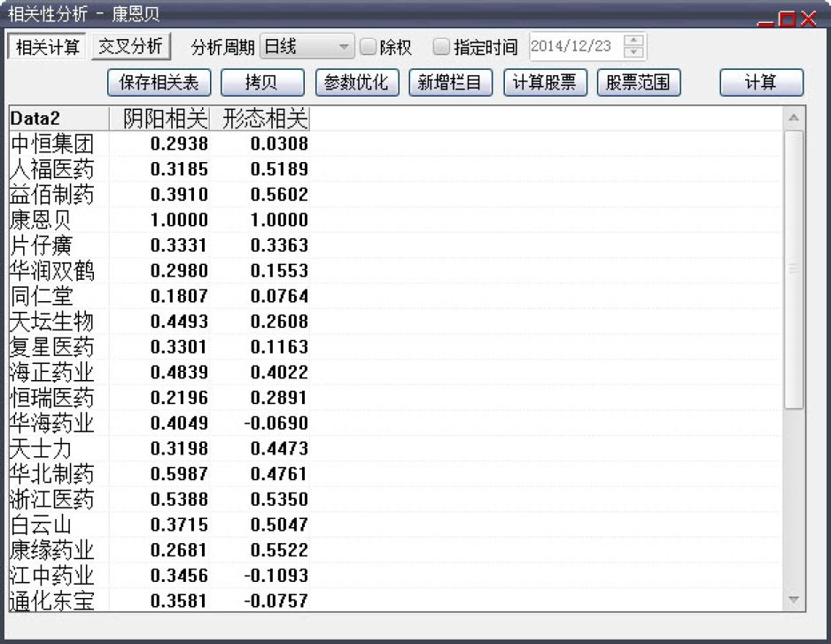
Task: Tick the 指定时间 checkbox
Action: coord(441,47)
